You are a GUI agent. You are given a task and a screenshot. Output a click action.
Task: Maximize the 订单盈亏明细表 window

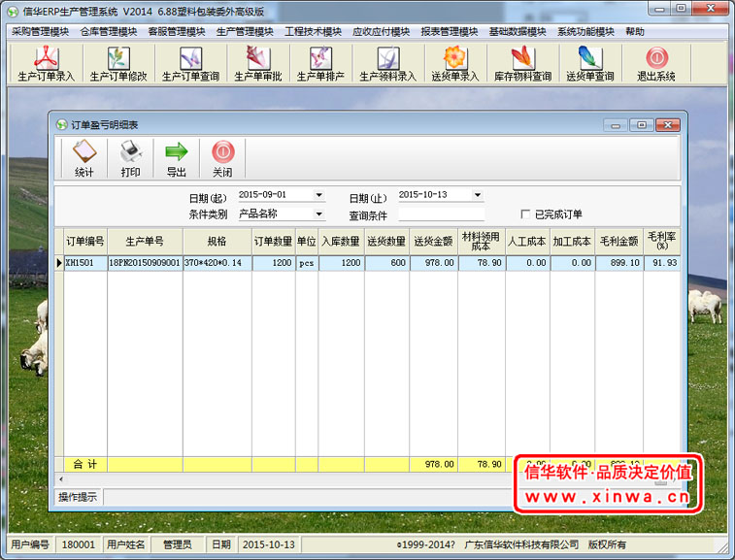pos(642,125)
